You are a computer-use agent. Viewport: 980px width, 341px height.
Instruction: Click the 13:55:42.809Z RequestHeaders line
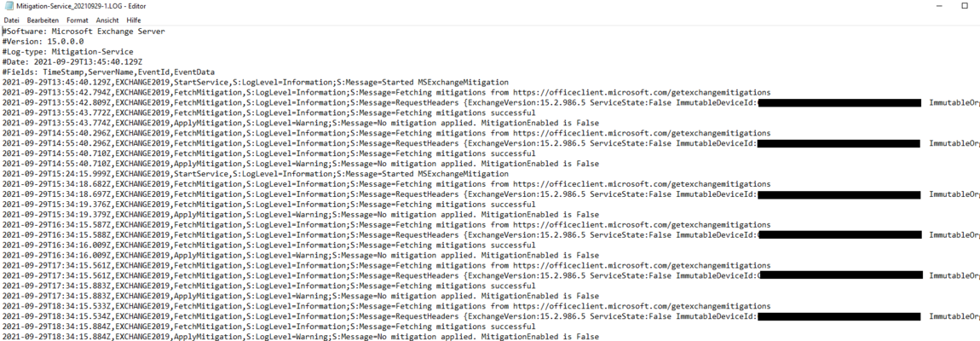click(x=491, y=102)
